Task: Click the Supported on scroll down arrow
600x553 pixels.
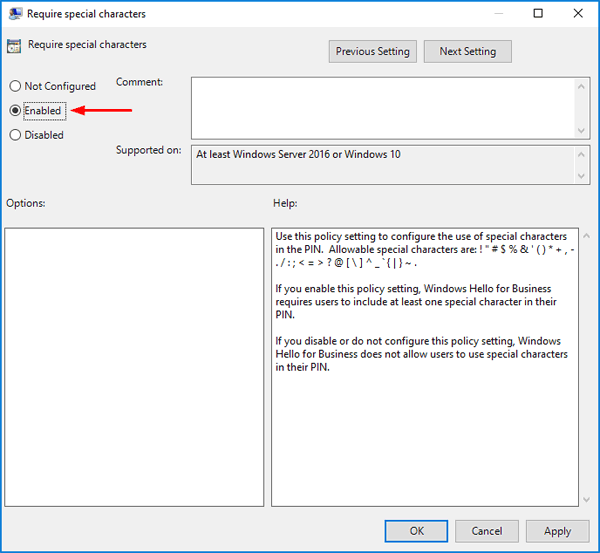Action: pyautogui.click(x=581, y=176)
